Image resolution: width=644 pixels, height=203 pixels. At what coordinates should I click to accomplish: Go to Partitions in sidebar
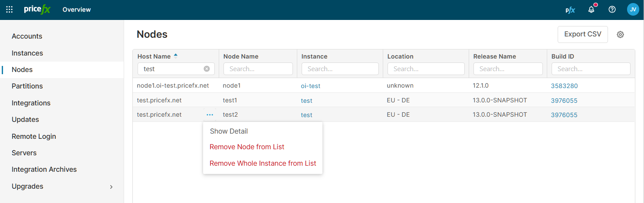(27, 86)
